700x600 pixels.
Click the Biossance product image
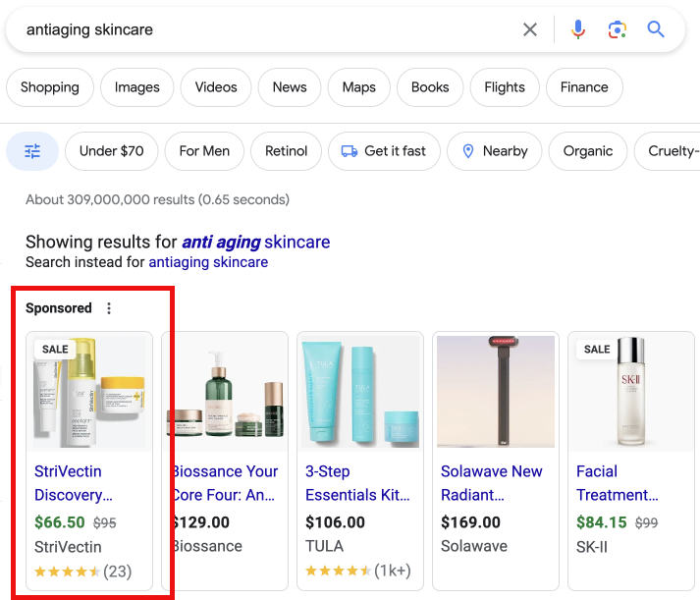pos(227,392)
